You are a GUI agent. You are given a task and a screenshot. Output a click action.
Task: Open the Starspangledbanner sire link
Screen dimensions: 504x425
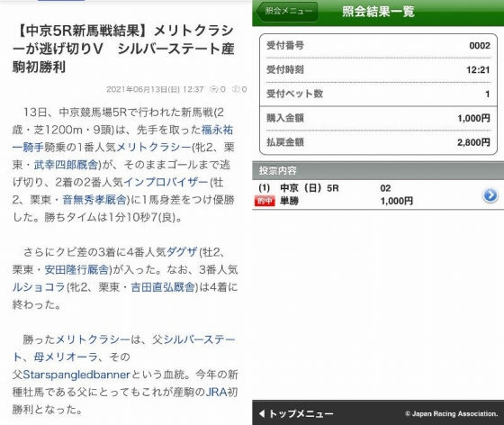(76, 375)
